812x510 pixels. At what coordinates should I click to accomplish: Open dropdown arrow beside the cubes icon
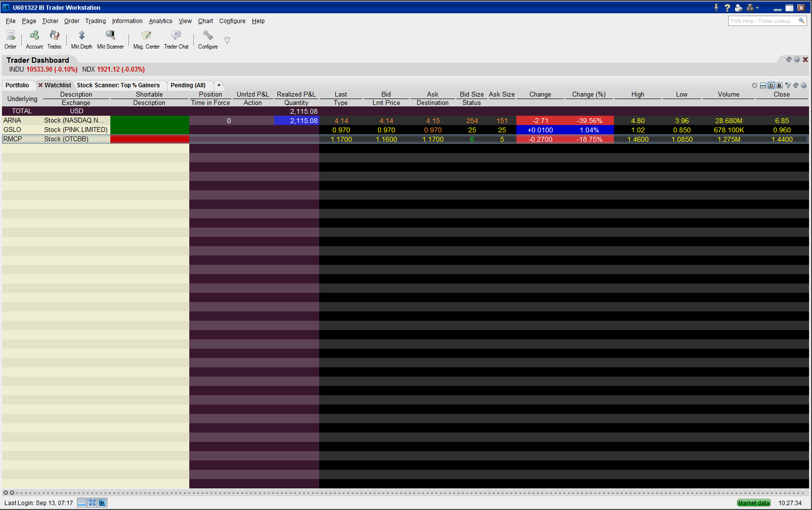[758, 7]
